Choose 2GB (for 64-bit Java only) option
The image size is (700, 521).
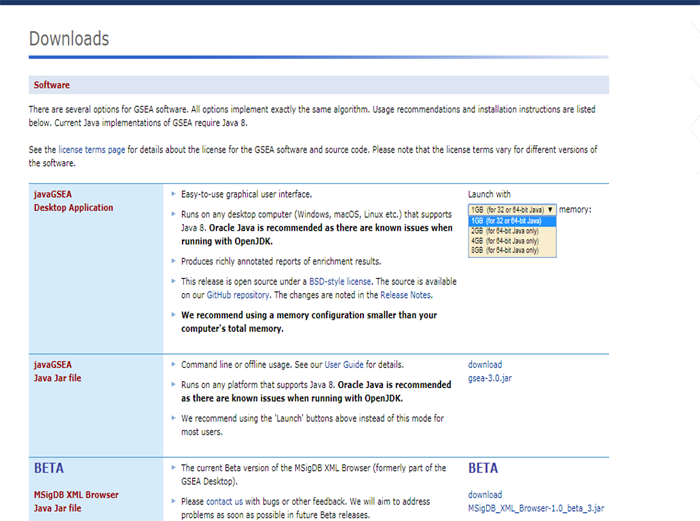[512, 231]
